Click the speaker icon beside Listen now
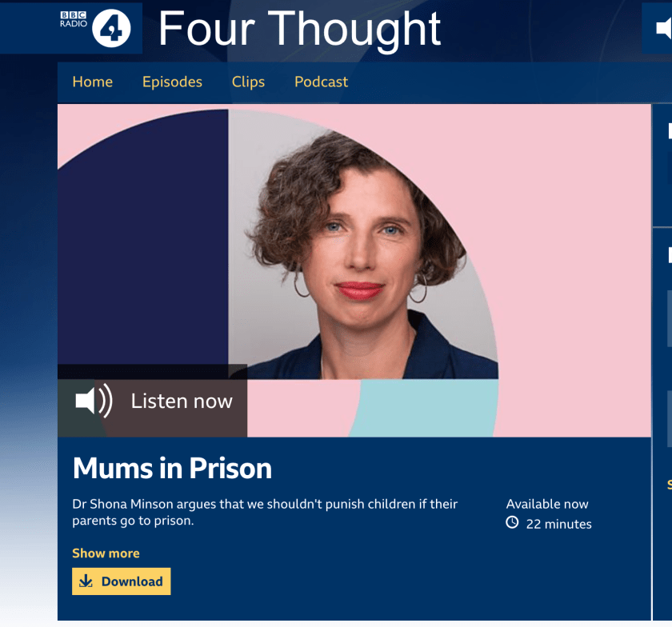 pyautogui.click(x=94, y=401)
